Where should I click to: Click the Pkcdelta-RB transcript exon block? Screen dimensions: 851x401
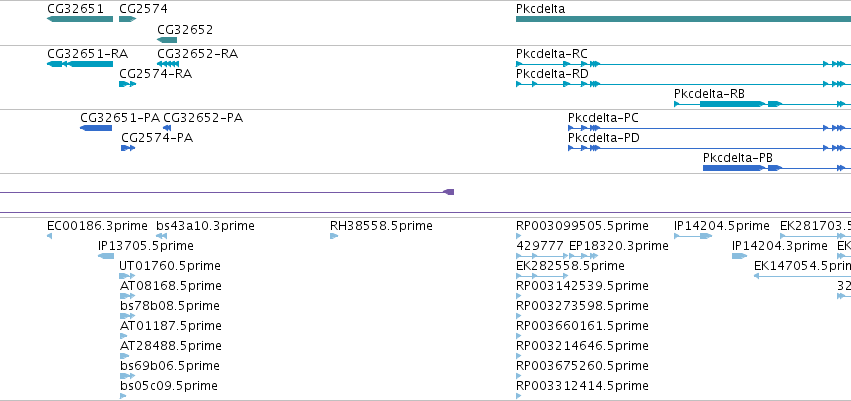[x=731, y=104]
